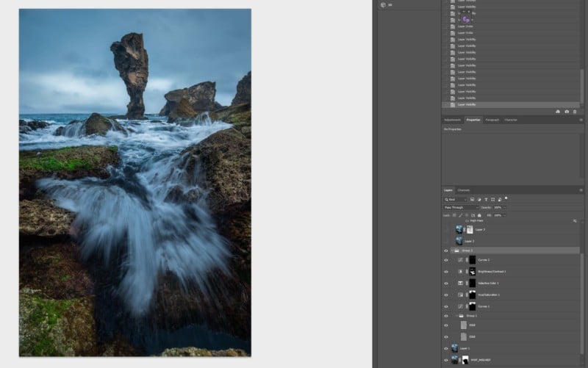The width and height of the screenshot is (588, 368).
Task: Select the Layer 3 layer name
Action: click(x=480, y=229)
